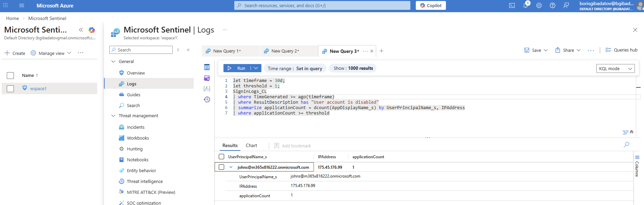Select the johns result row checkbox
This screenshot has width=644, height=205.
coord(221,167)
